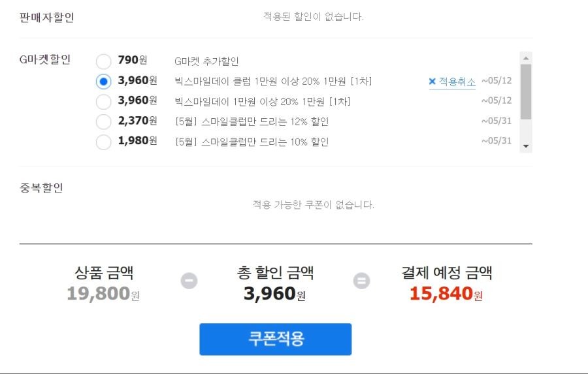Image resolution: width=588 pixels, height=374 pixels.
Task: Click the coupon list scrollbar up arrow
Action: [x=526, y=58]
